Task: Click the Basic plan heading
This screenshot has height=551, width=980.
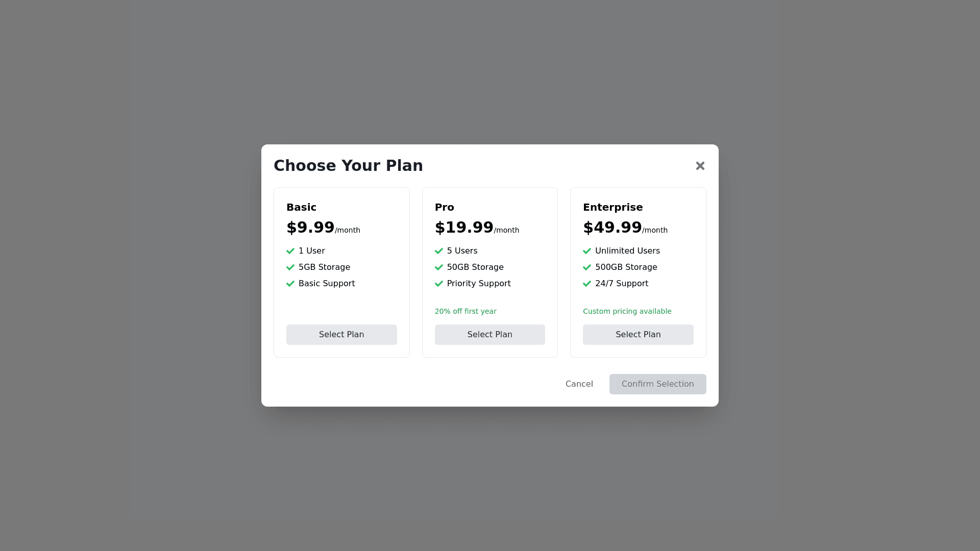Action: pos(301,207)
